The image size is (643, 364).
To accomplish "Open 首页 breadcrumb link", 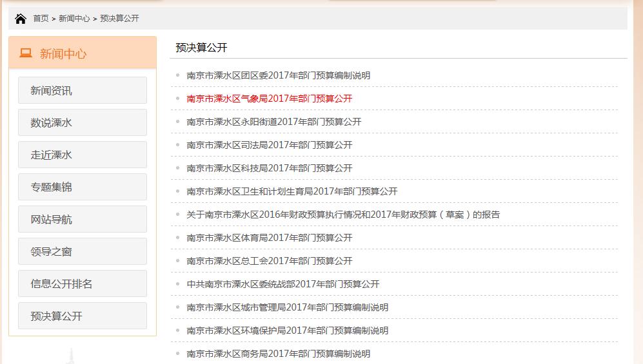I will [41, 19].
